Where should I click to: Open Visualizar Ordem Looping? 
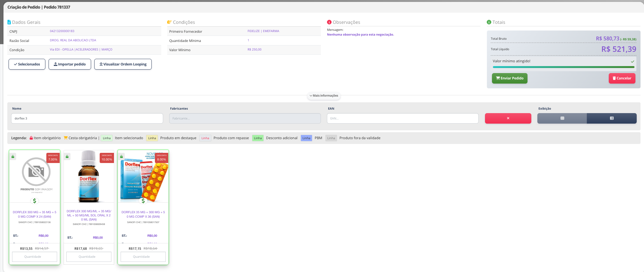pos(123,64)
